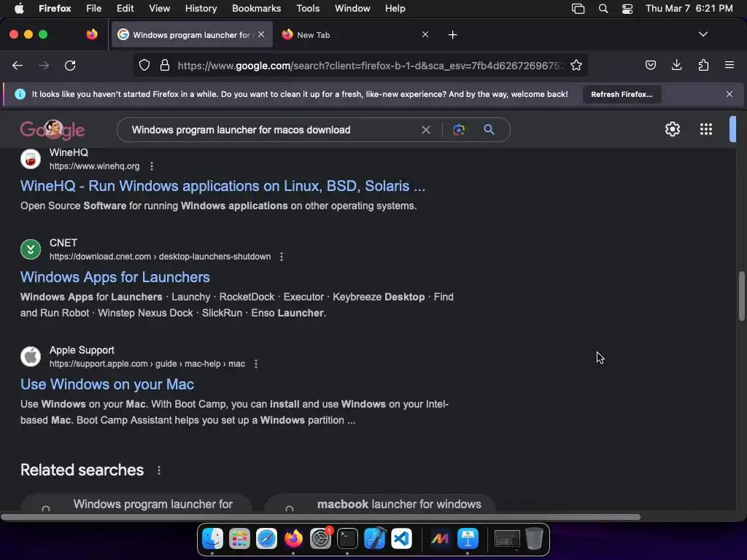Open the extensions puzzle icon
The image size is (747, 560).
click(703, 65)
